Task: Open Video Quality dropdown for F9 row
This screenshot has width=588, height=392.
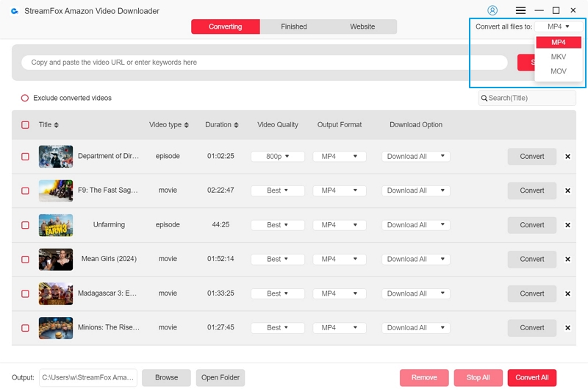Action: tap(278, 190)
